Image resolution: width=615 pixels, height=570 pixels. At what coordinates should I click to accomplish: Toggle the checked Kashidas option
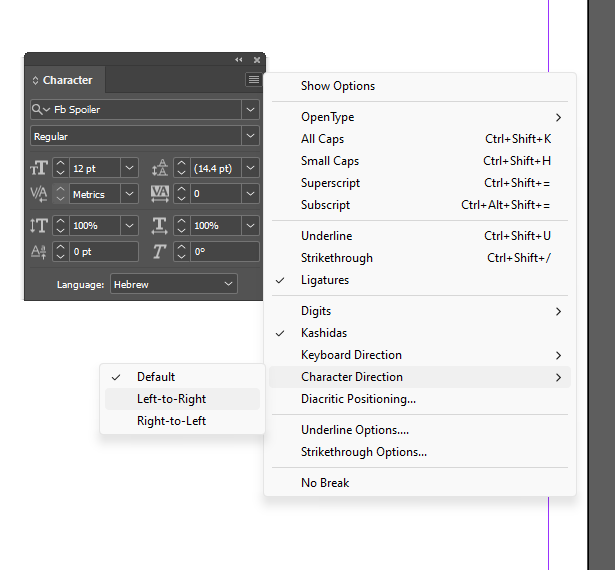coord(324,333)
